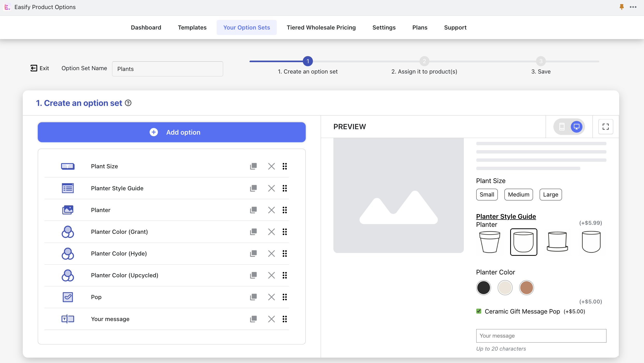Image resolution: width=644 pixels, height=363 pixels.
Task: Click the Planter image/media icon
Action: [x=67, y=210]
